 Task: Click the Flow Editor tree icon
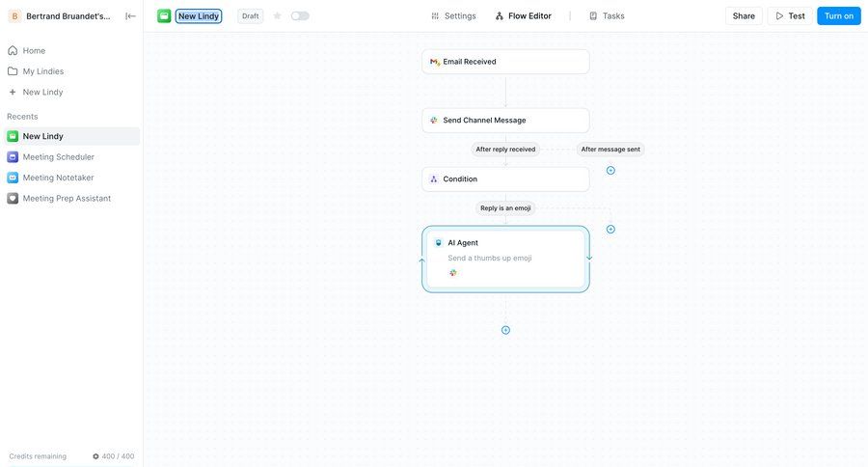[500, 16]
